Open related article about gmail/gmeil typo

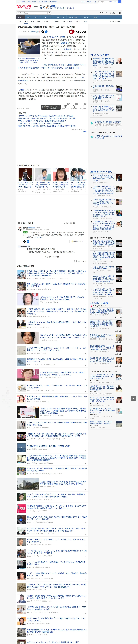[45, 116]
